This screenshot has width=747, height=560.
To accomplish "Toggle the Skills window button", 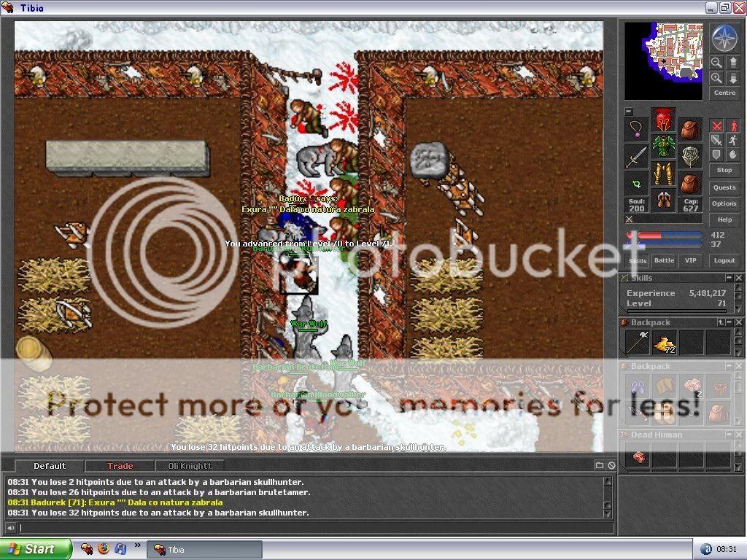I will [638, 260].
